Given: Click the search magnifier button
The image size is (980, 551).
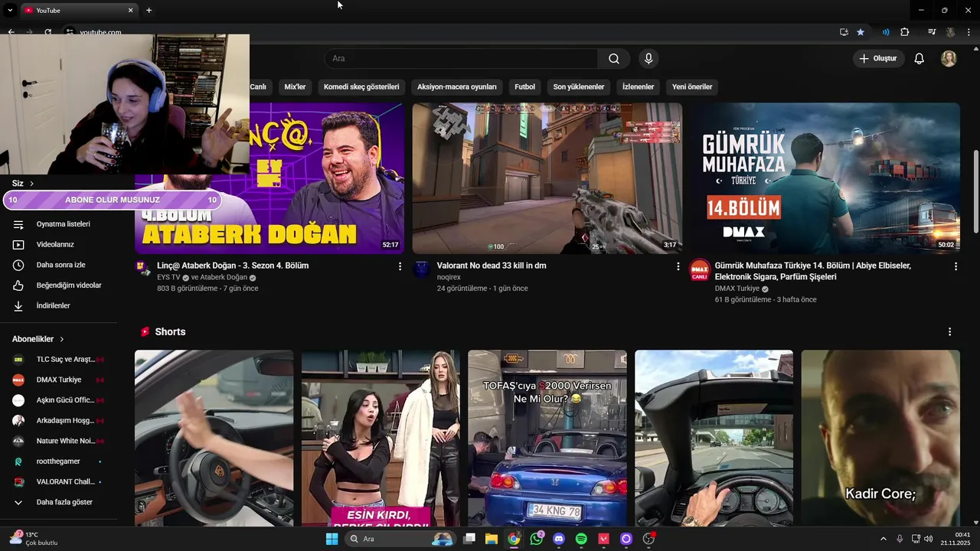Looking at the screenshot, I should click(x=614, y=59).
